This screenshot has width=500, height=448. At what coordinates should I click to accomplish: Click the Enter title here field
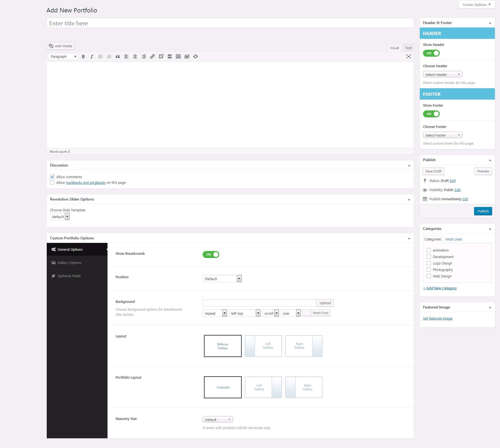click(230, 23)
